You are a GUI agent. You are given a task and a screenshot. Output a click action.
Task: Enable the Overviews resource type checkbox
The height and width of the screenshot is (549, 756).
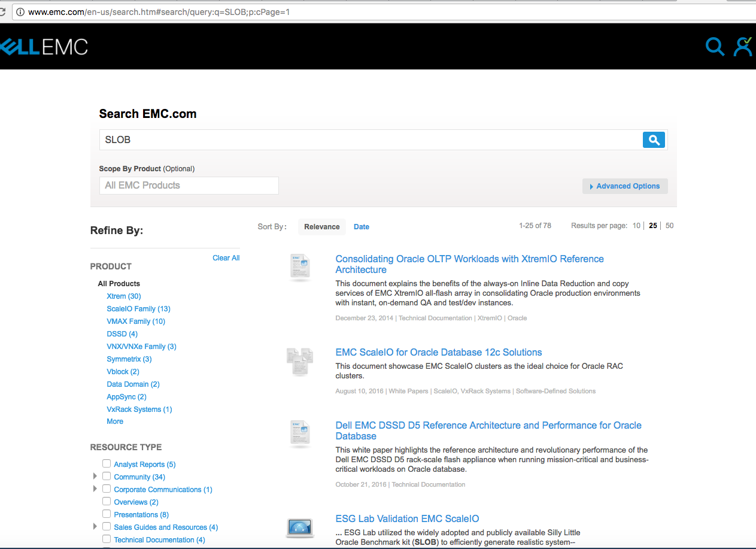click(x=107, y=502)
